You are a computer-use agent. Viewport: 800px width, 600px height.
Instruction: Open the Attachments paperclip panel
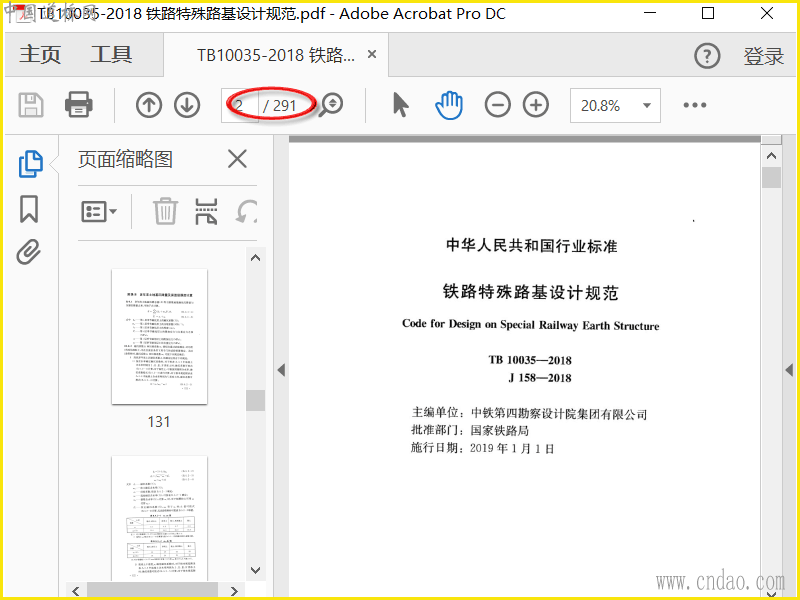29,252
